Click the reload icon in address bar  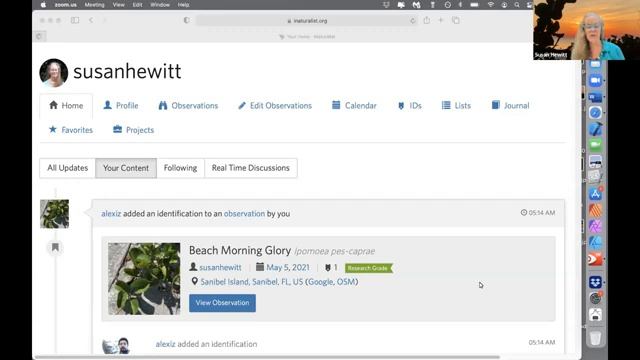tap(413, 20)
